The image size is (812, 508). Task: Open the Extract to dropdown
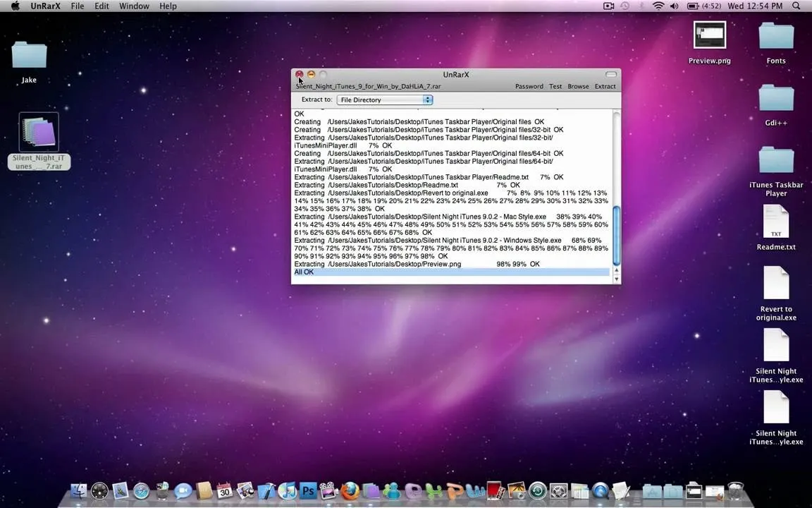[x=384, y=99]
